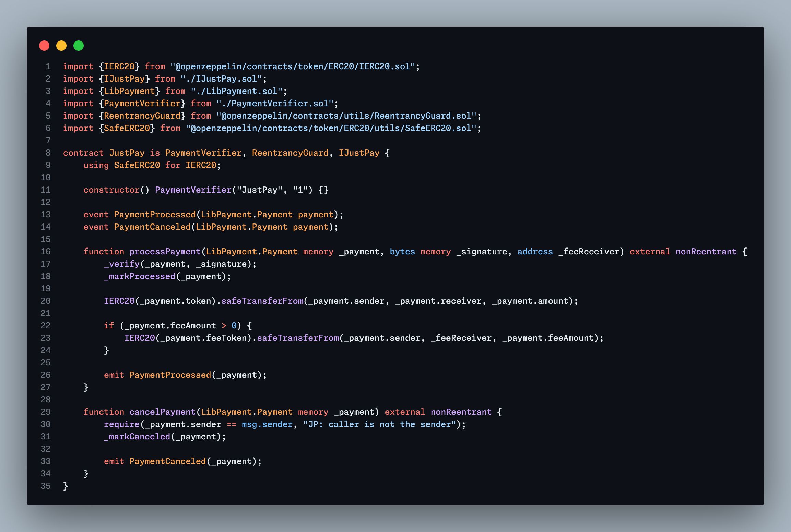791x532 pixels.
Task: Click the "JP: caller is not the sender" string
Action: [x=380, y=424]
